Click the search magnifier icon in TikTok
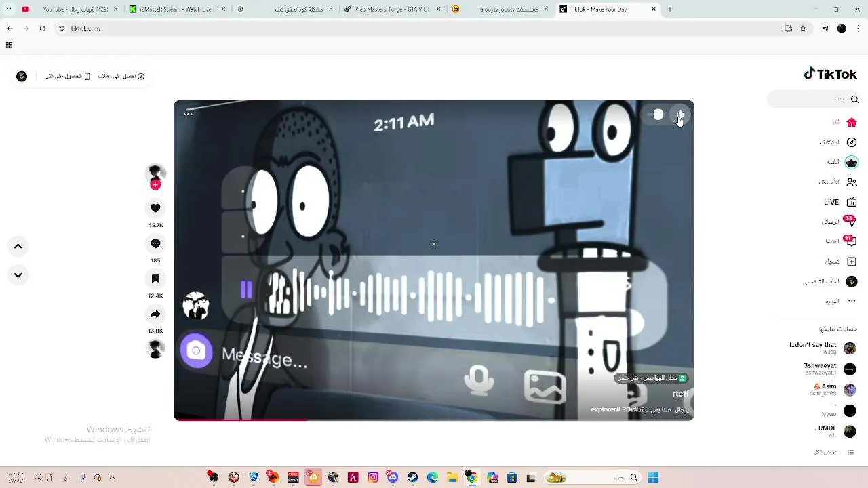Screen dimensions: 868x488 pyautogui.click(x=854, y=99)
